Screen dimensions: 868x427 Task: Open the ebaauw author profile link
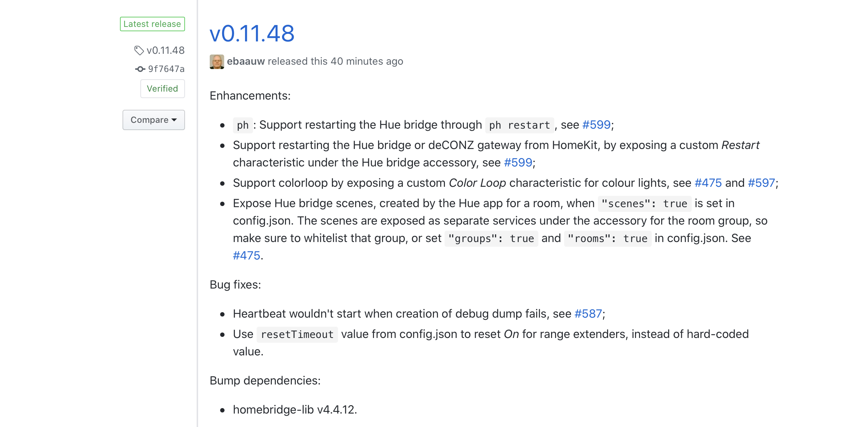[246, 61]
